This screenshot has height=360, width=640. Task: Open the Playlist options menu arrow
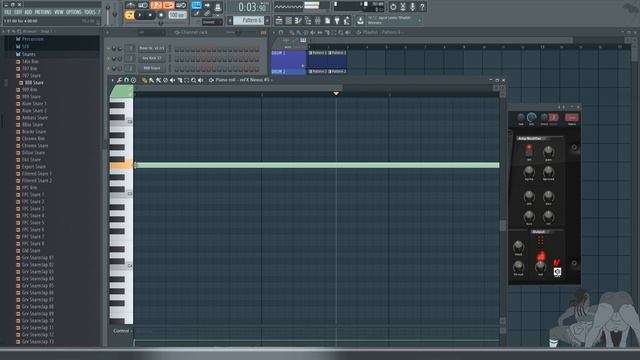coord(275,32)
